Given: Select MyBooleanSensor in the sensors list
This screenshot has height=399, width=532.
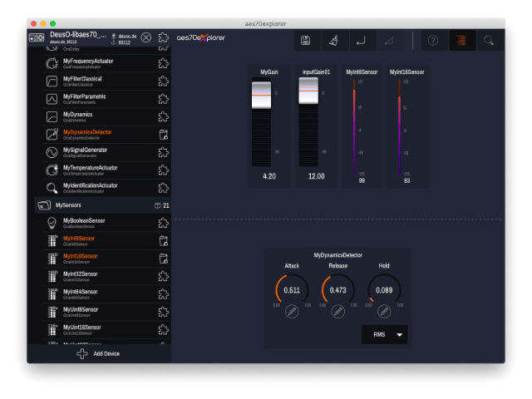Looking at the screenshot, I should [90, 222].
